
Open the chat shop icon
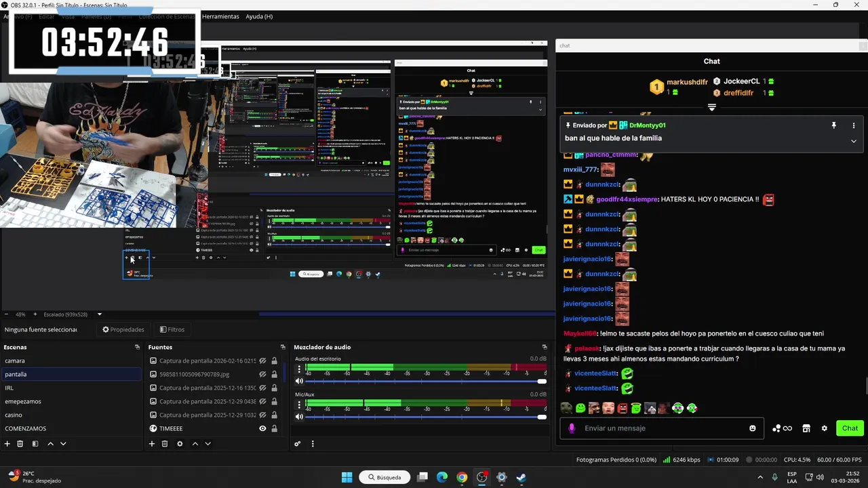(806, 428)
